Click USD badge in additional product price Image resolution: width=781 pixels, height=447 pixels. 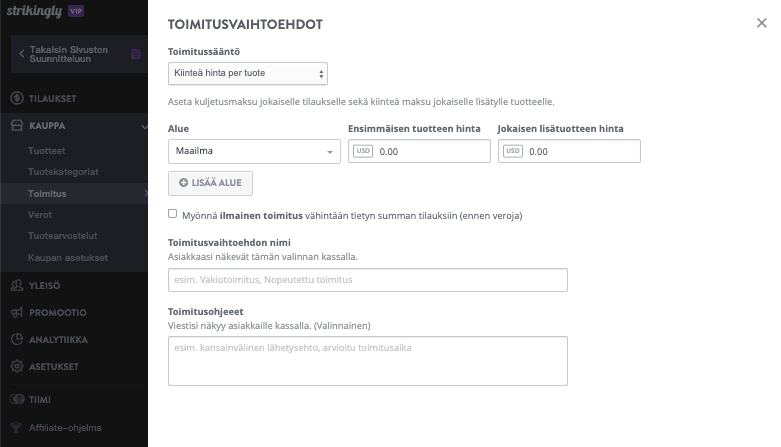tap(513, 151)
